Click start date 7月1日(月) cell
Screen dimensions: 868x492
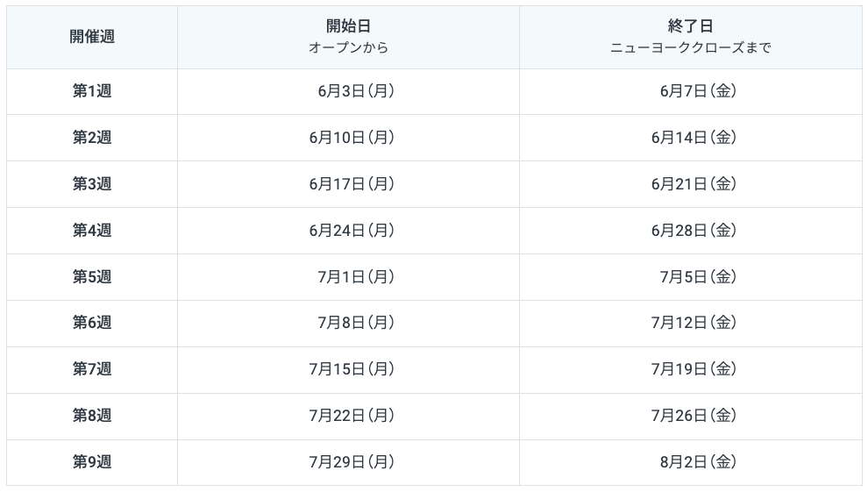pyautogui.click(x=355, y=277)
